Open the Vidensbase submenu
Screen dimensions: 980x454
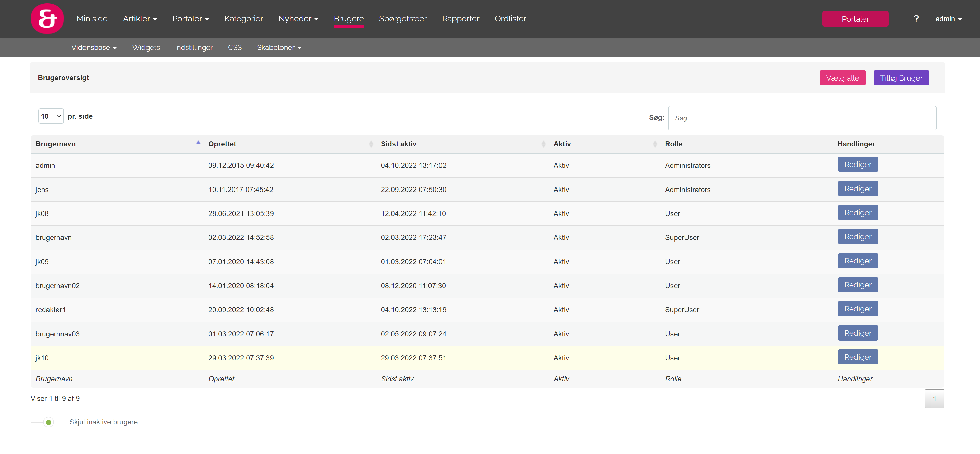click(x=94, y=47)
